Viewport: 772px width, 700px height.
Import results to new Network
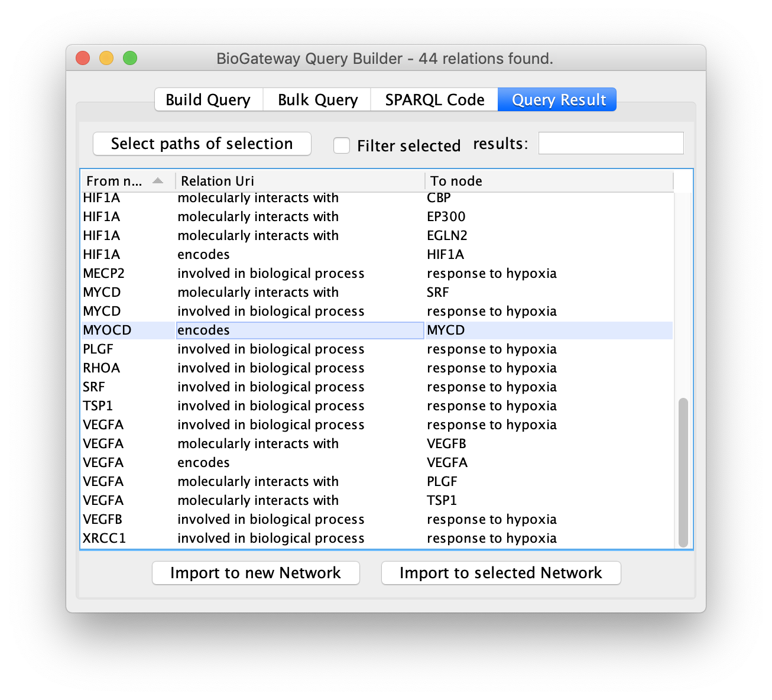click(x=256, y=573)
